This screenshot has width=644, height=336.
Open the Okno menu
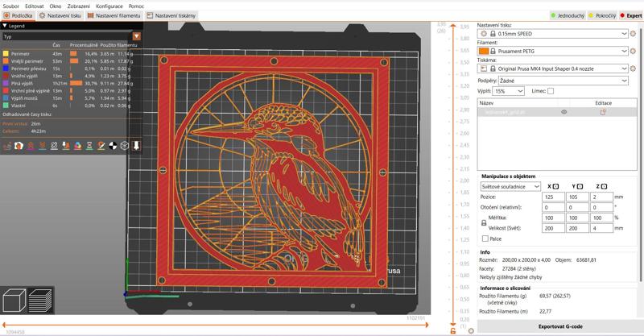(56, 6)
